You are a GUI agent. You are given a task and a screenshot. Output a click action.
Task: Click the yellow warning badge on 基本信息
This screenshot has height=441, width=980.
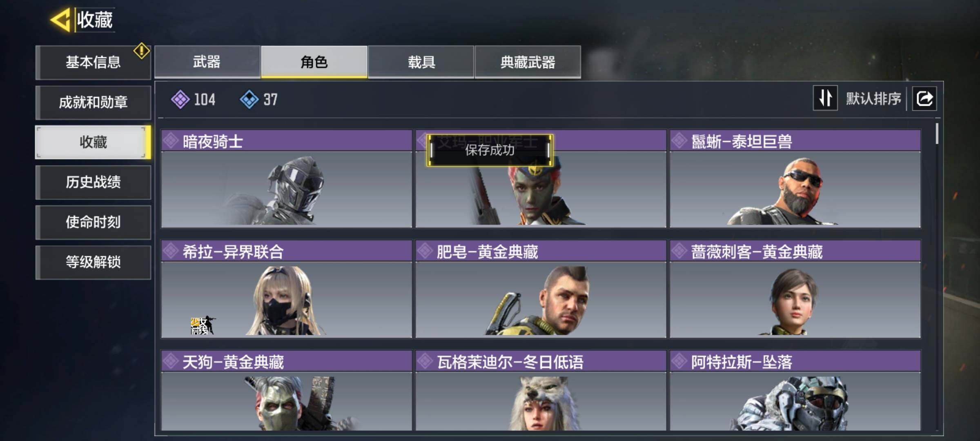tap(141, 51)
